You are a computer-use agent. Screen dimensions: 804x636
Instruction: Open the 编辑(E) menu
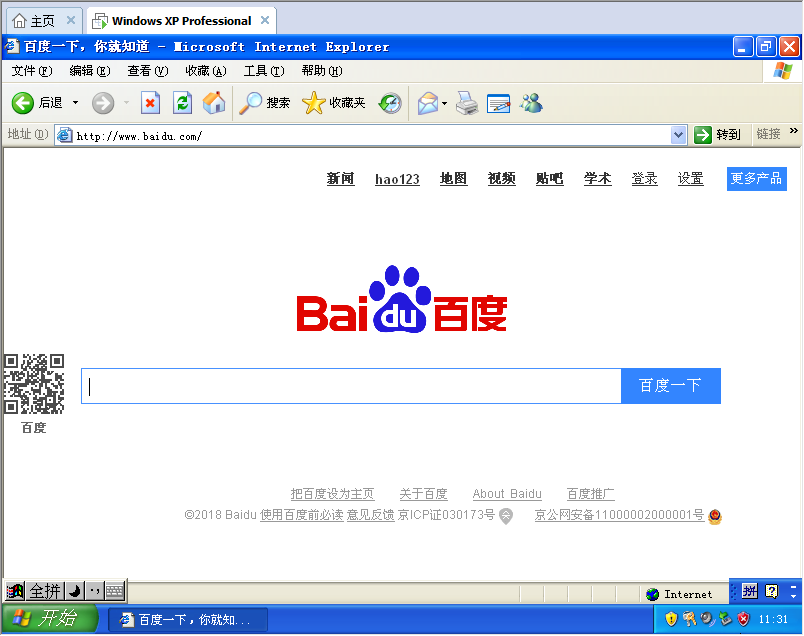pyautogui.click(x=90, y=71)
